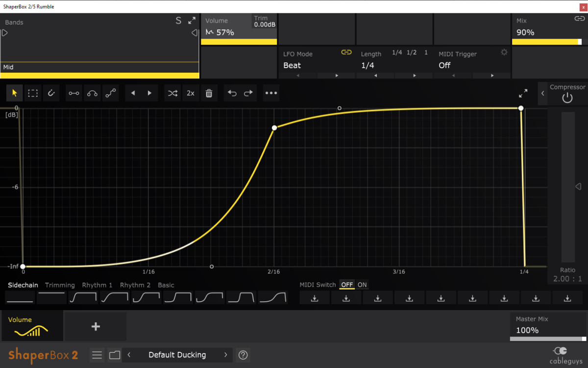This screenshot has width=588, height=368.
Task: Switch to the Rhythm 2 preset tab
Action: pyautogui.click(x=135, y=285)
